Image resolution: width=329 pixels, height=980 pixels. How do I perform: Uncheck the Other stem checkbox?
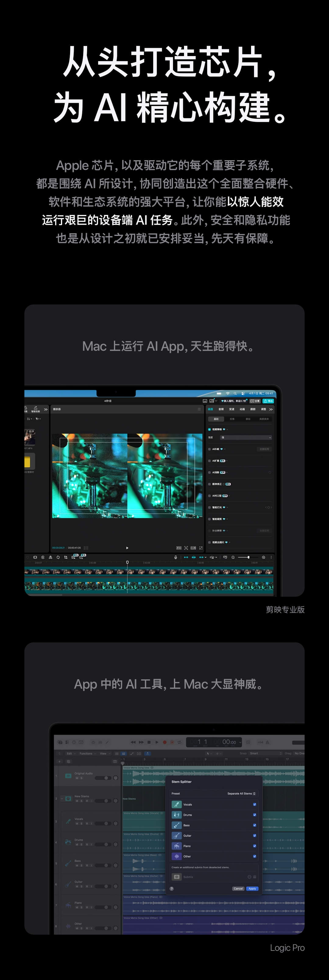pos(254,856)
